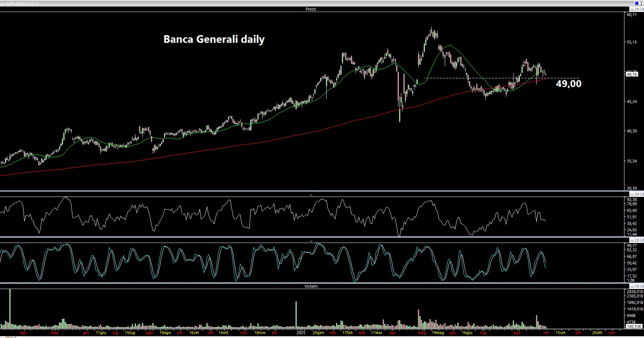Image resolution: width=644 pixels, height=338 pixels.
Task: Click the "16set" date label
Action: click(194, 333)
